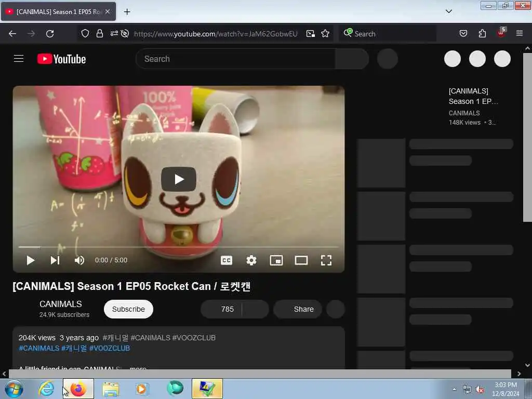This screenshot has width=532, height=399.
Task: Open the taskbar clock showing 3:03 PM
Action: tap(505, 389)
